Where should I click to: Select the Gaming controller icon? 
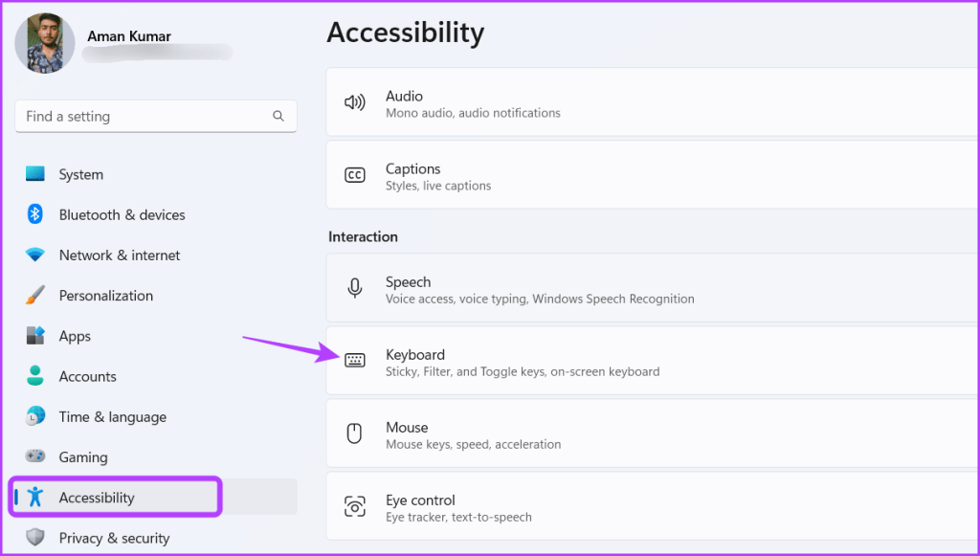pyautogui.click(x=37, y=456)
